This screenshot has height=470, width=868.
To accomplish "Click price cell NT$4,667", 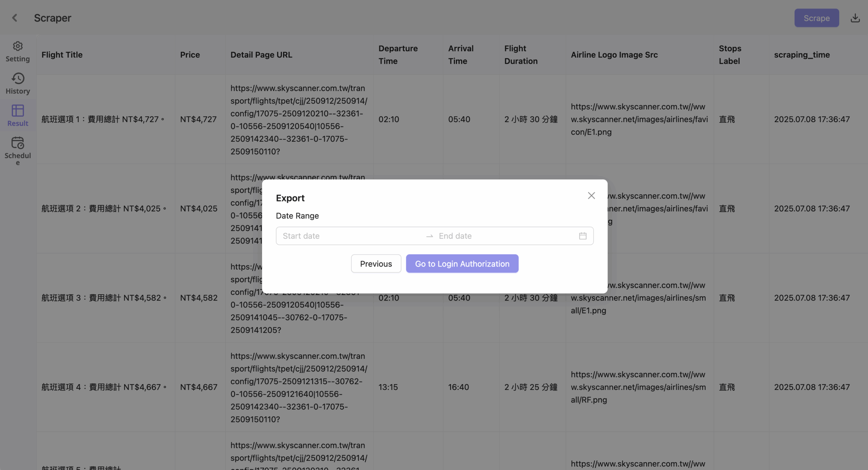I will (x=199, y=387).
